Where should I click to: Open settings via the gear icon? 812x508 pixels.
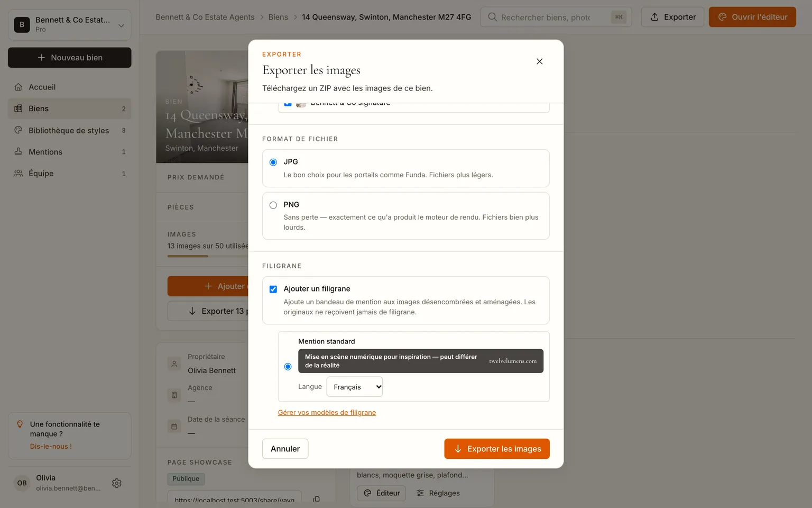coord(117,483)
